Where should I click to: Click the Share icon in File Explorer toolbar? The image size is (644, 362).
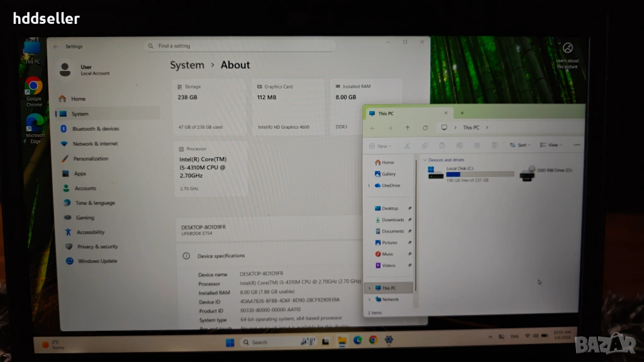477,145
